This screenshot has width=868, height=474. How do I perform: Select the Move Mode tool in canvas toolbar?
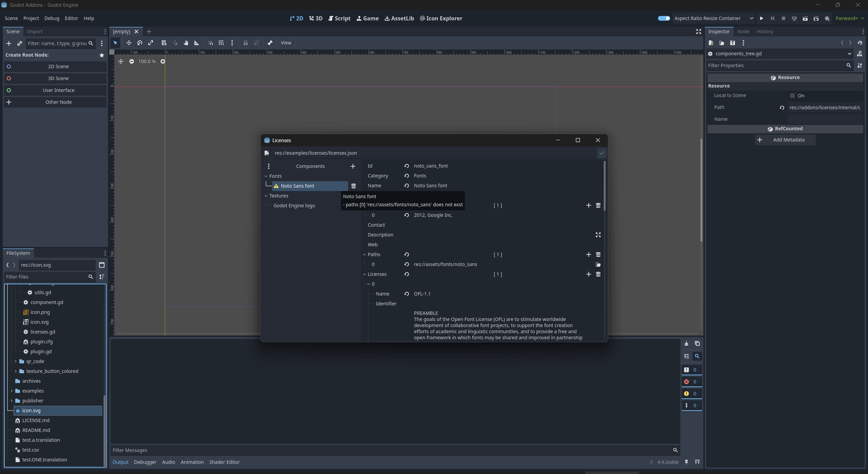pyautogui.click(x=129, y=43)
